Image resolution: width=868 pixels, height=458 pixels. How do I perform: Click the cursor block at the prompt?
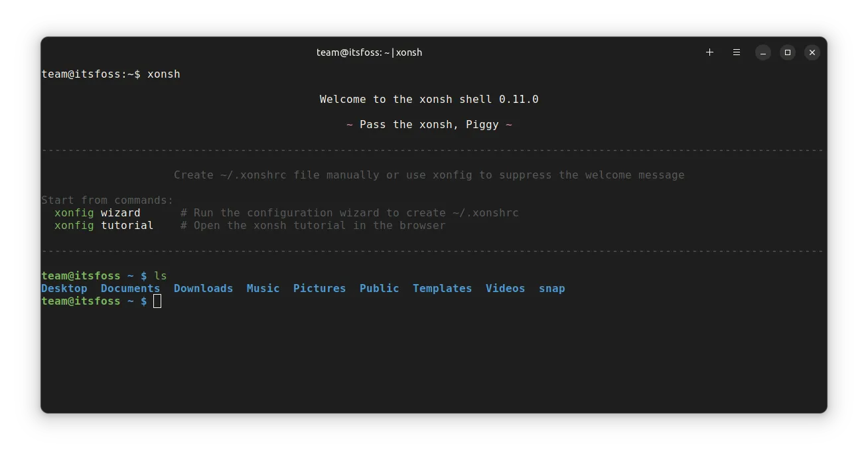pyautogui.click(x=157, y=301)
